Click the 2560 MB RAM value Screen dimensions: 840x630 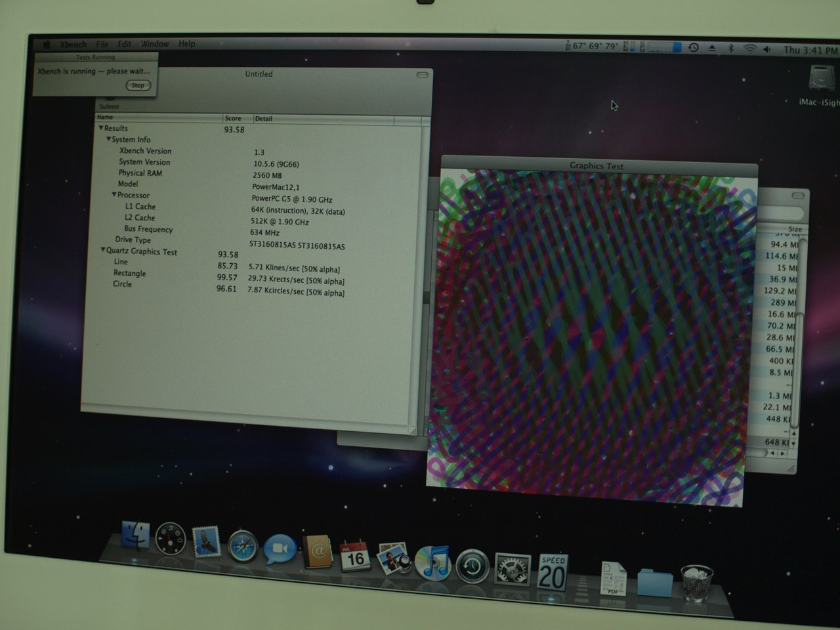click(267, 175)
